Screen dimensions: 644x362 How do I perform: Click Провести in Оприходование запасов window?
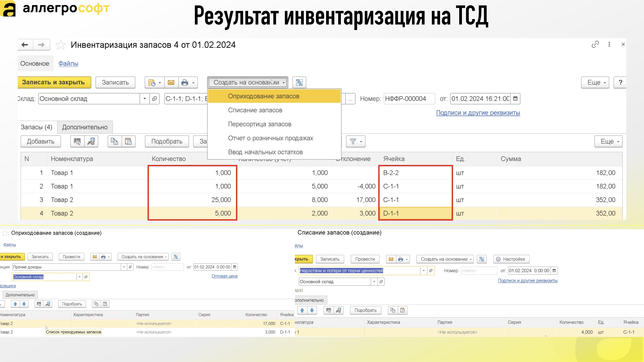[x=71, y=257]
